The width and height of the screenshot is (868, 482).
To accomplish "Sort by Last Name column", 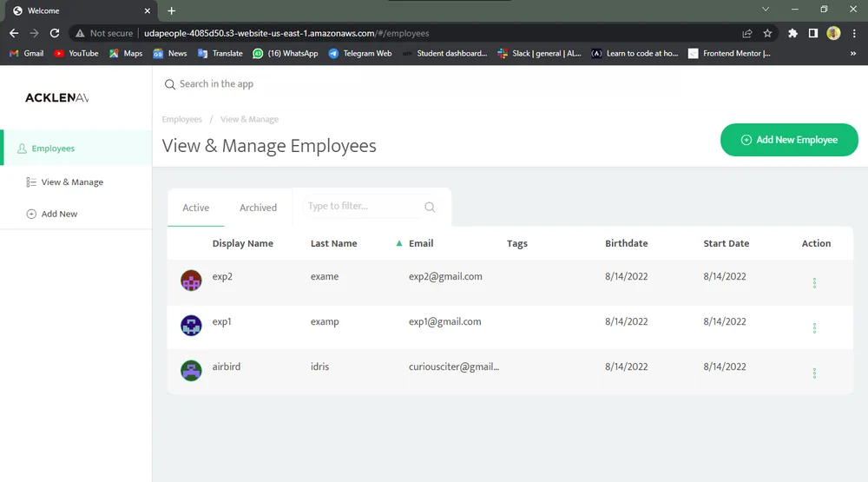I will tap(334, 243).
